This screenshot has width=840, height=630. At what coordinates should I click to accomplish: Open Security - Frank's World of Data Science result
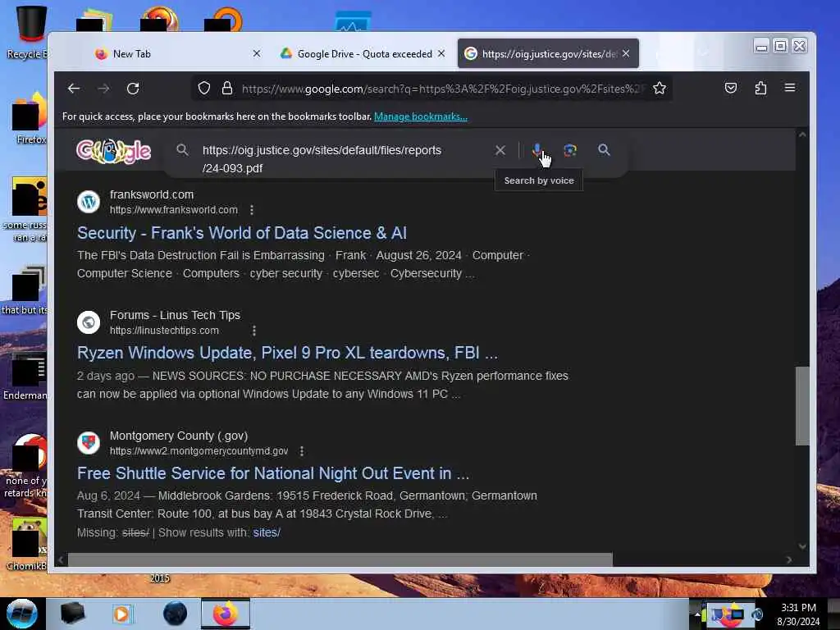pyautogui.click(x=242, y=233)
